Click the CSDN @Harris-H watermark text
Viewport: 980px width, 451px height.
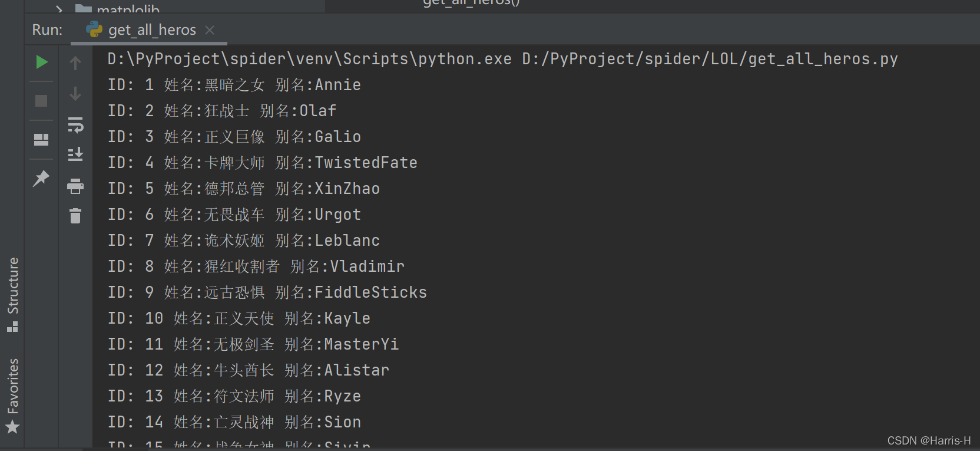click(x=928, y=440)
